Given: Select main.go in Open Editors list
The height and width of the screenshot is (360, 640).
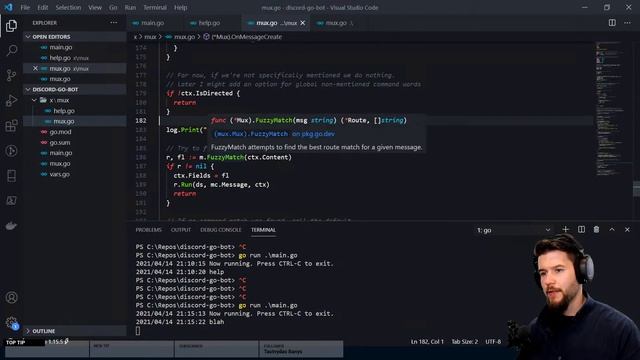Looking at the screenshot, I should 75,47.
